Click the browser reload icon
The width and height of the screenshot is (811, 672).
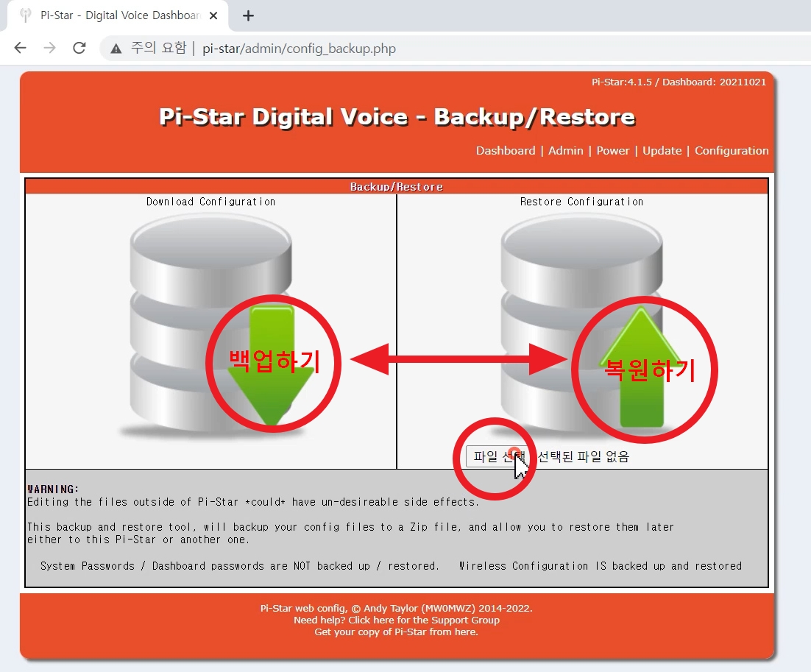coord(79,48)
